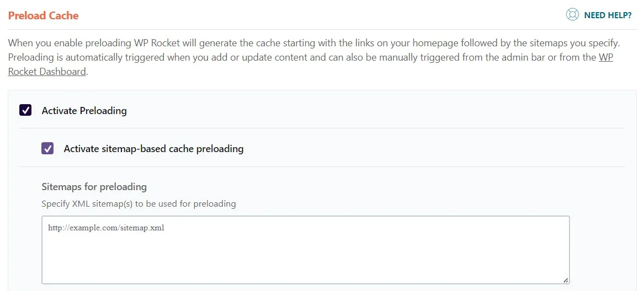Click the purple sitemap checkbox checkmark
Image resolution: width=644 pixels, height=291 pixels.
click(x=47, y=148)
